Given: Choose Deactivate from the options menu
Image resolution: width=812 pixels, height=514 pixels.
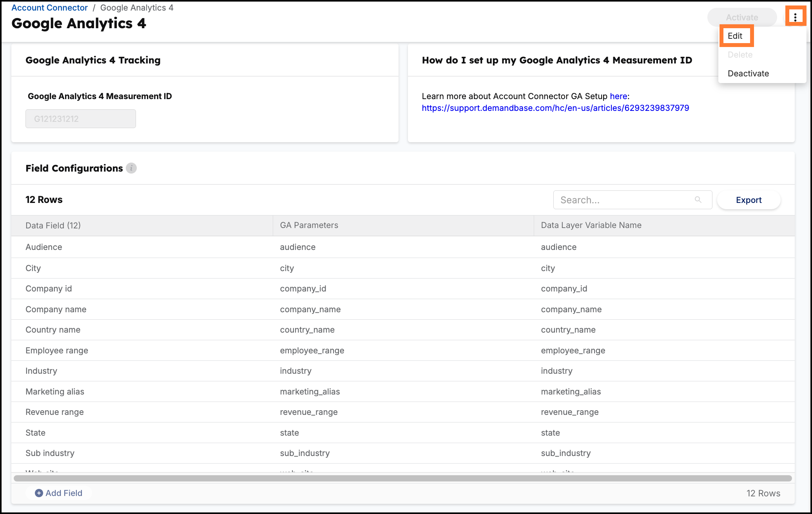Looking at the screenshot, I should point(748,73).
